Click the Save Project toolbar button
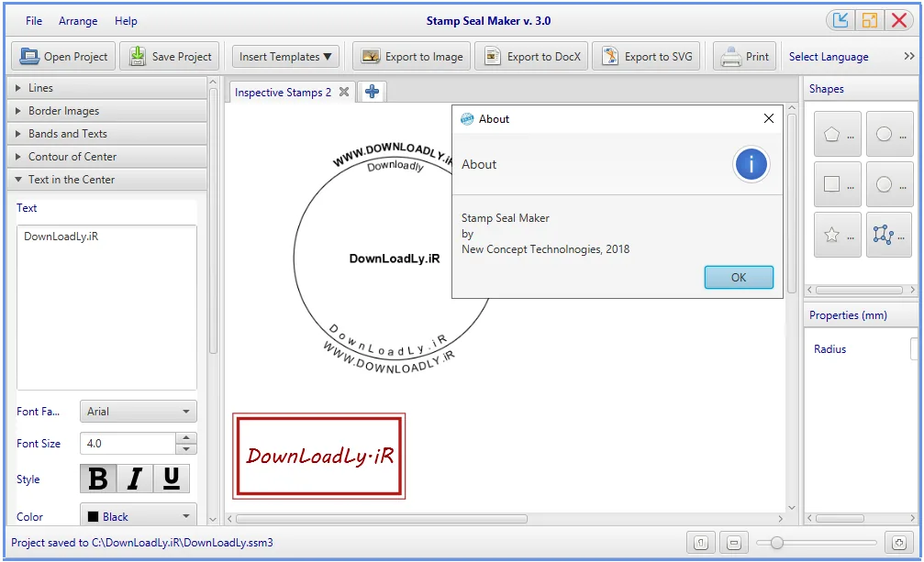 pos(170,57)
